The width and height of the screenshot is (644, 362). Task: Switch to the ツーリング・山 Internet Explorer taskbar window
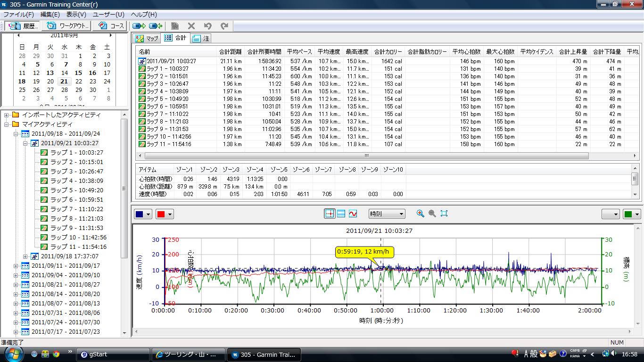[188, 354]
